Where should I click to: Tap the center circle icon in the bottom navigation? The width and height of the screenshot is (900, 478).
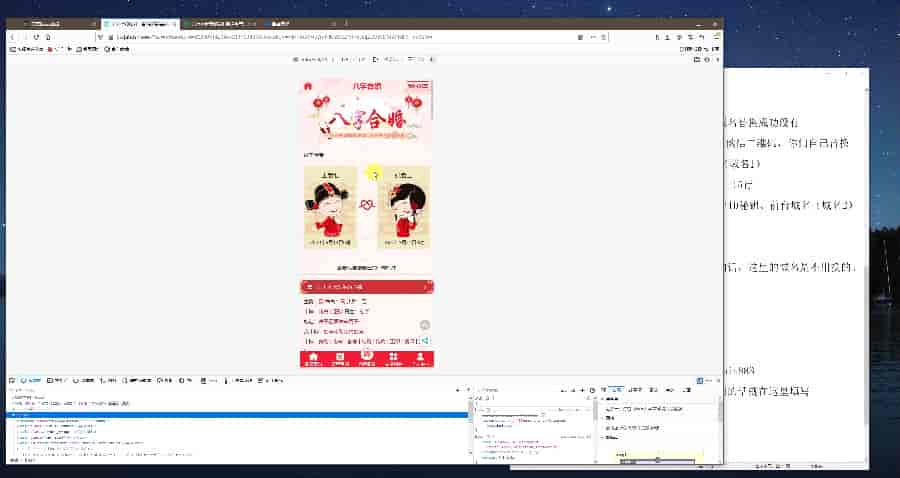coord(367,355)
